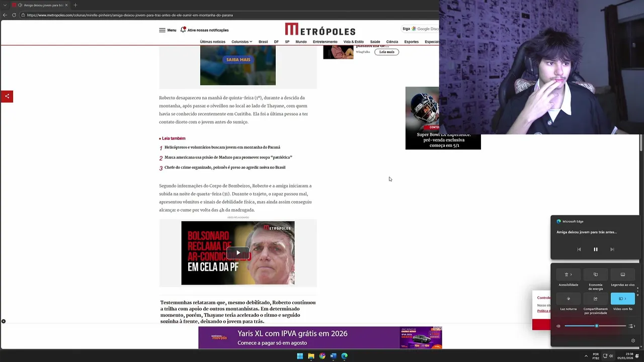Go back with the browser back arrow
Viewport: 644px width, 362px height.
pos(5,15)
